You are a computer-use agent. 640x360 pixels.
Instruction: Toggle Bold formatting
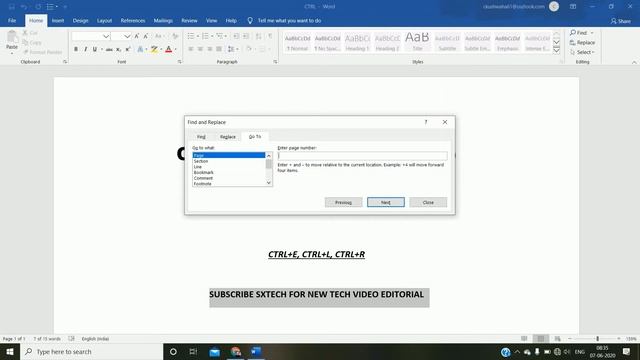(76, 49)
